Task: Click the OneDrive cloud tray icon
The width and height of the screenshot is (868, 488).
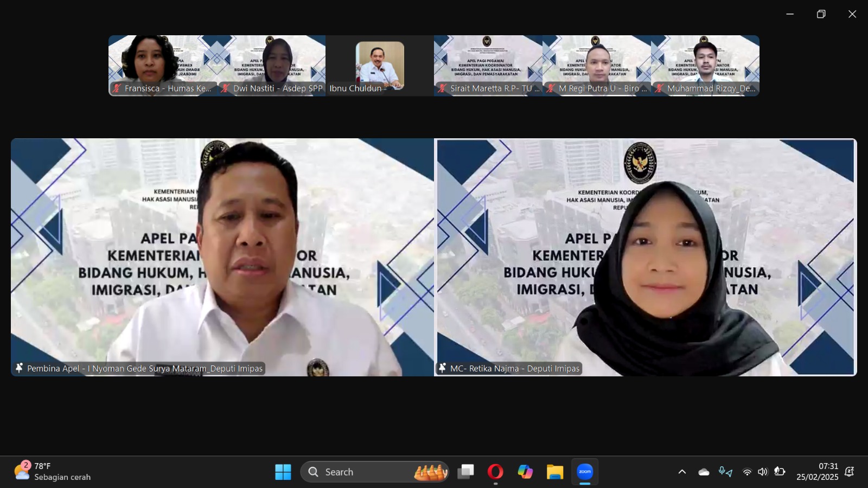Action: tap(704, 472)
